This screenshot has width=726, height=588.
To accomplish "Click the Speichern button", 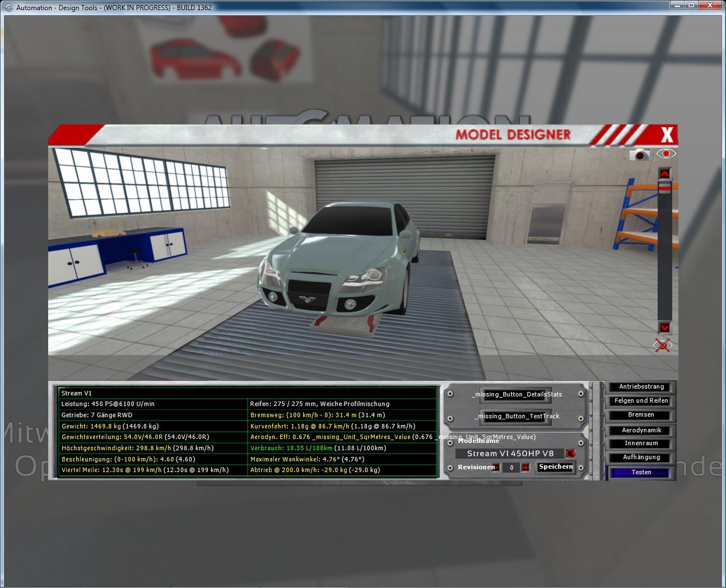I will [x=555, y=467].
